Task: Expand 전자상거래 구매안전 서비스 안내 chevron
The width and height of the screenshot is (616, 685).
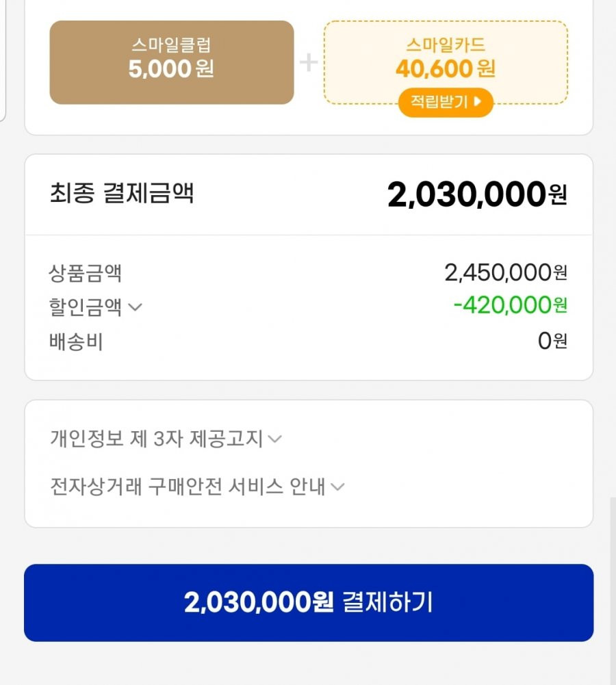Action: point(337,487)
